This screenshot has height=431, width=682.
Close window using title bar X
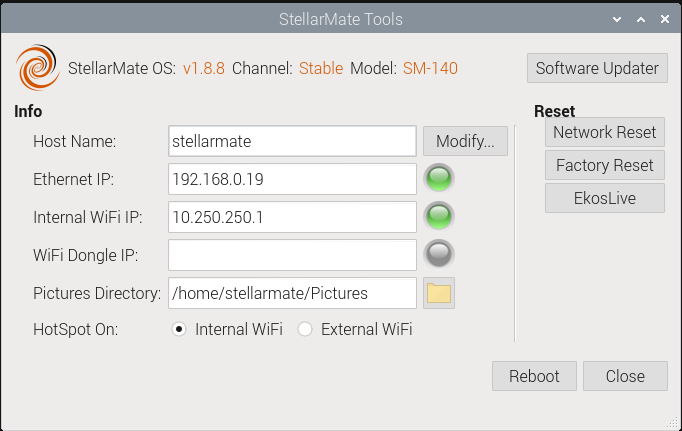pyautogui.click(x=665, y=19)
